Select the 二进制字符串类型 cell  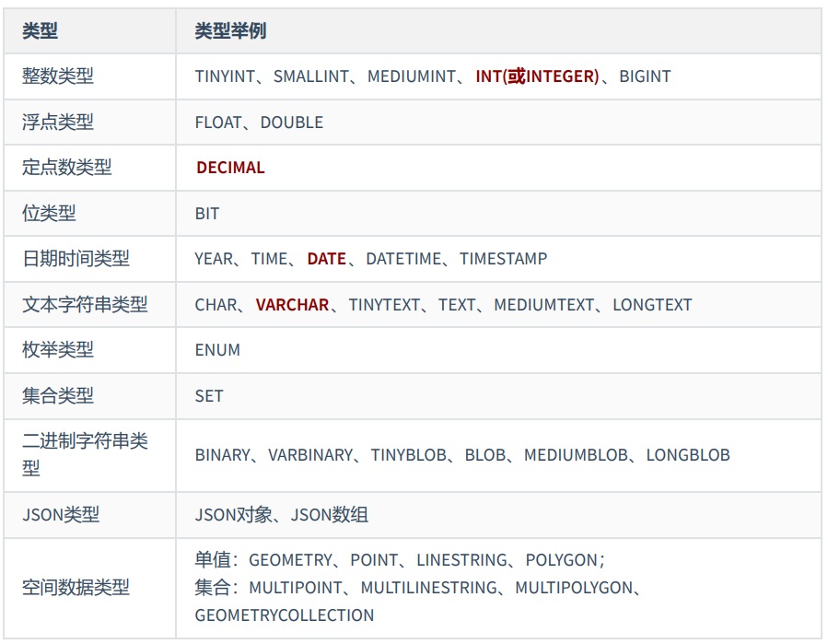click(x=85, y=454)
